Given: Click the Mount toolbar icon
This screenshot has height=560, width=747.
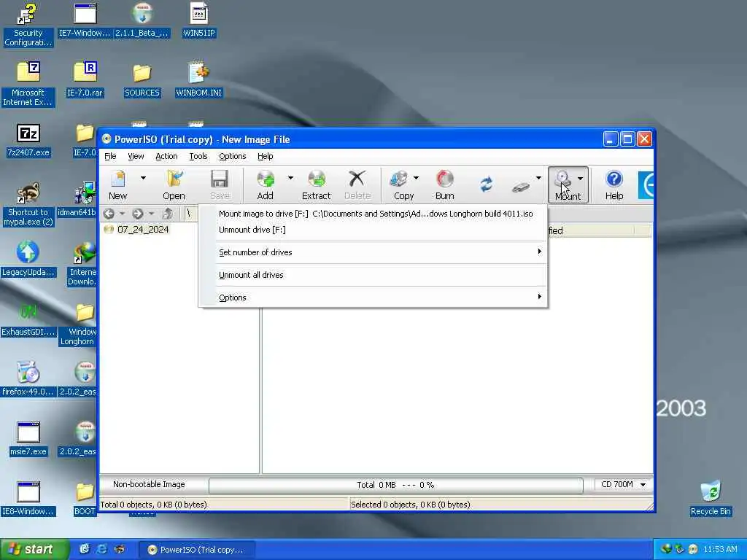Looking at the screenshot, I should point(563,184).
